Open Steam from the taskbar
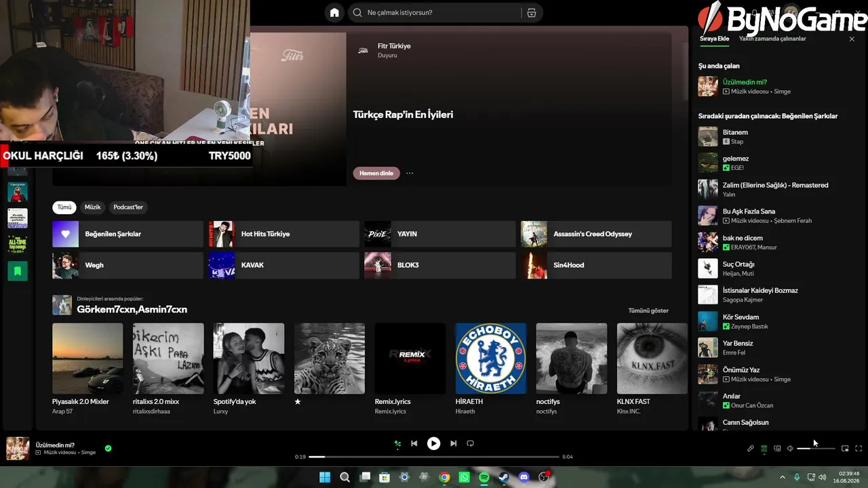The width and height of the screenshot is (868, 488). click(x=504, y=477)
